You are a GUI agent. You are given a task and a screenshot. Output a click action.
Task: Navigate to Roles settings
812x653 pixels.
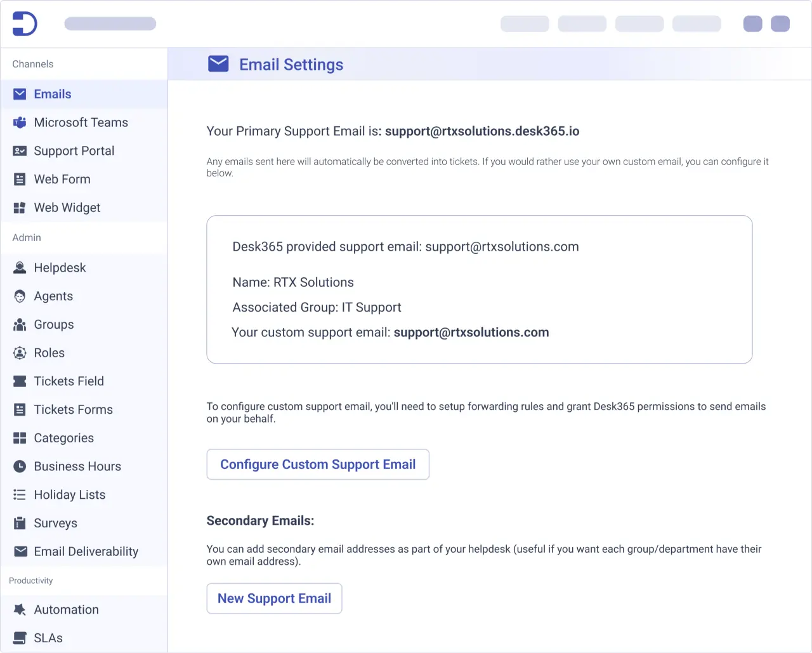pyautogui.click(x=49, y=353)
